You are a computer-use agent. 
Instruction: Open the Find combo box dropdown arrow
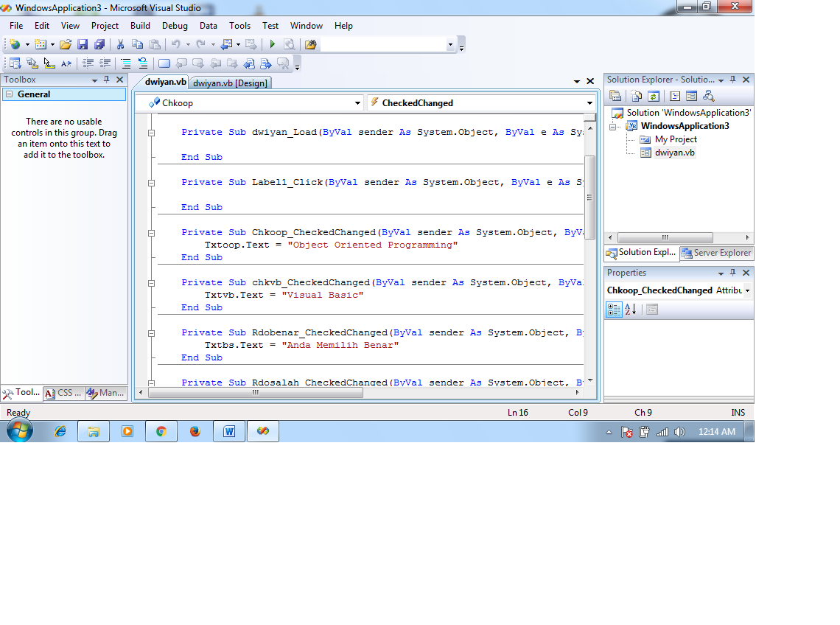tap(450, 44)
